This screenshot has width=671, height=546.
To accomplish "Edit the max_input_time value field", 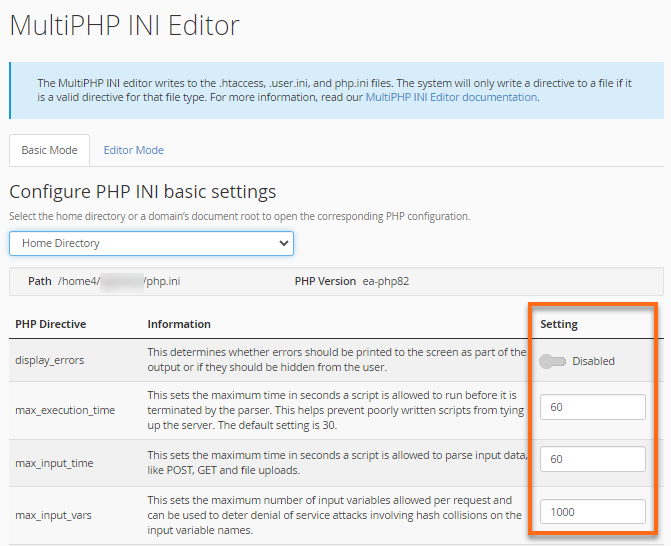I will [593, 459].
